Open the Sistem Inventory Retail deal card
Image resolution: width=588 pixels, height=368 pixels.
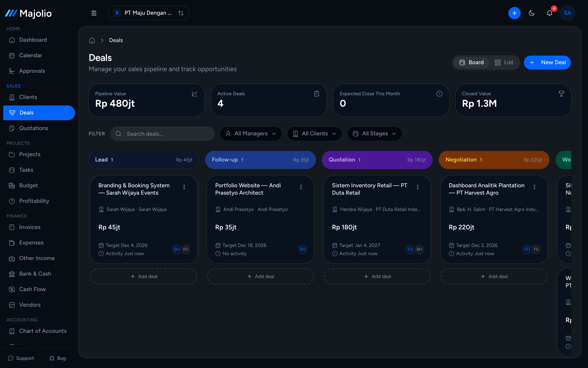coord(377,219)
